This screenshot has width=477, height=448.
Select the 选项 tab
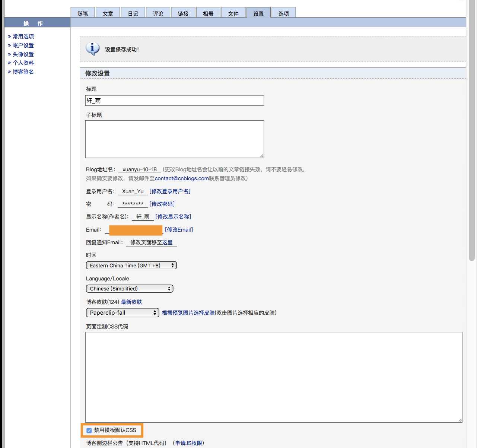[x=284, y=13]
